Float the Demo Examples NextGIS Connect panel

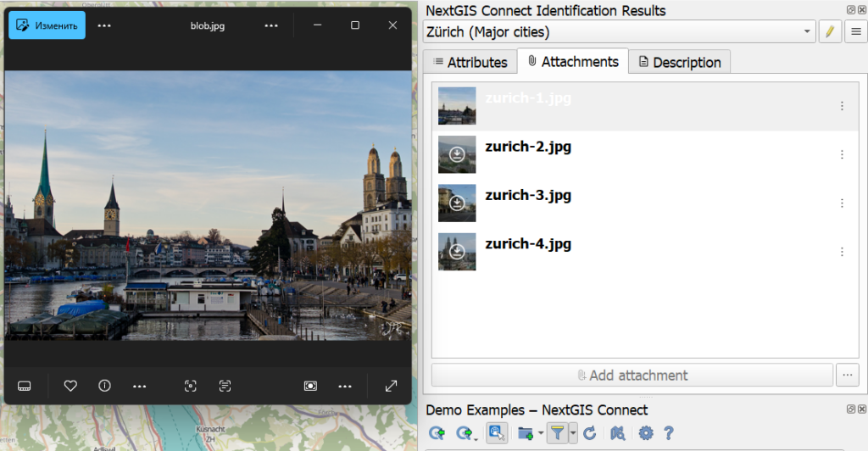pyautogui.click(x=851, y=409)
